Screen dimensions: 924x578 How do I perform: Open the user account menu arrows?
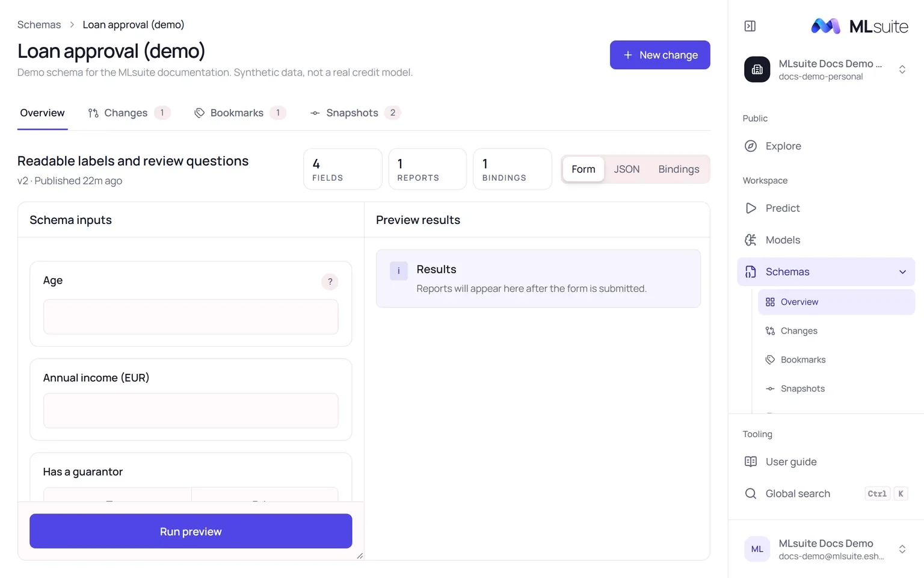click(902, 548)
